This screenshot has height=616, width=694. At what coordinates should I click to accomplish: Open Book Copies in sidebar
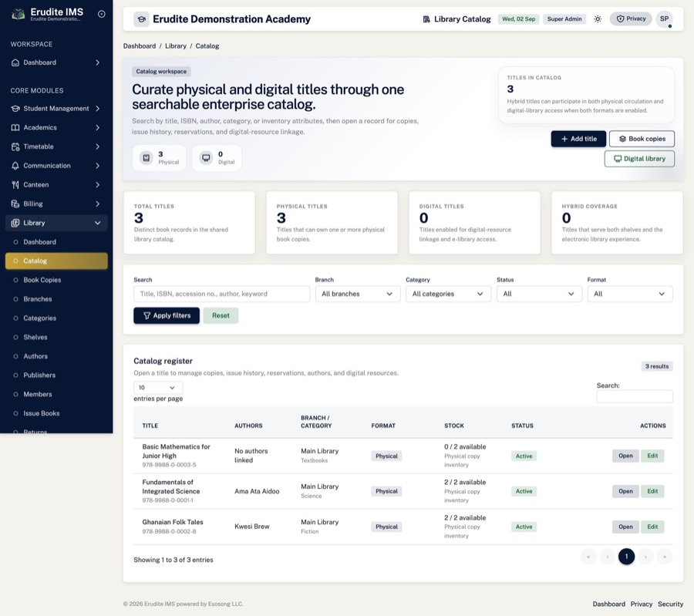point(56,280)
